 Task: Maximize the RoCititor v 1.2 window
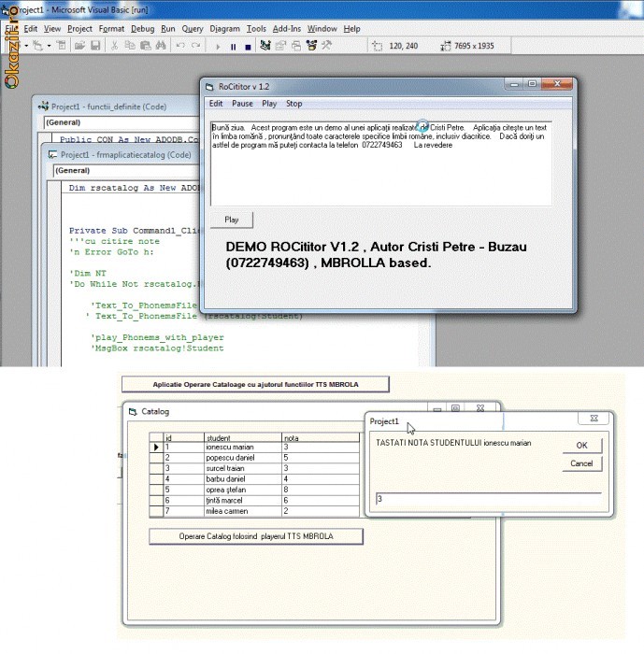pyautogui.click(x=532, y=84)
